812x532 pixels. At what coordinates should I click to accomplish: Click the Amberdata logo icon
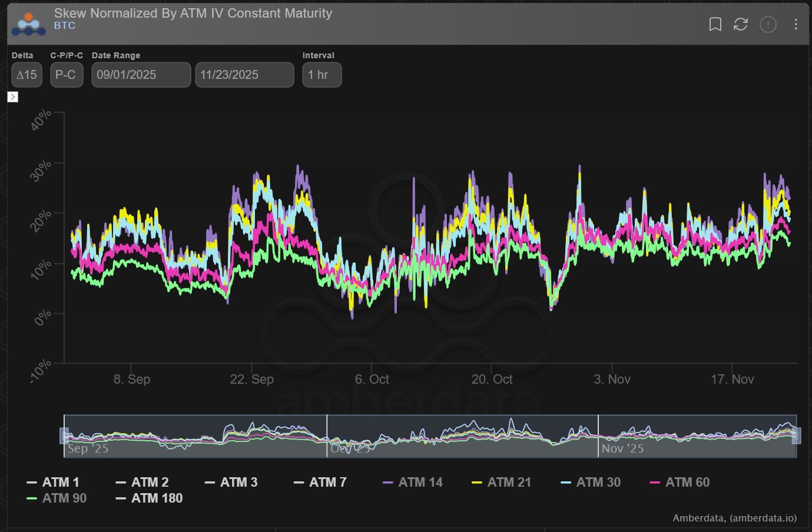pyautogui.click(x=28, y=24)
